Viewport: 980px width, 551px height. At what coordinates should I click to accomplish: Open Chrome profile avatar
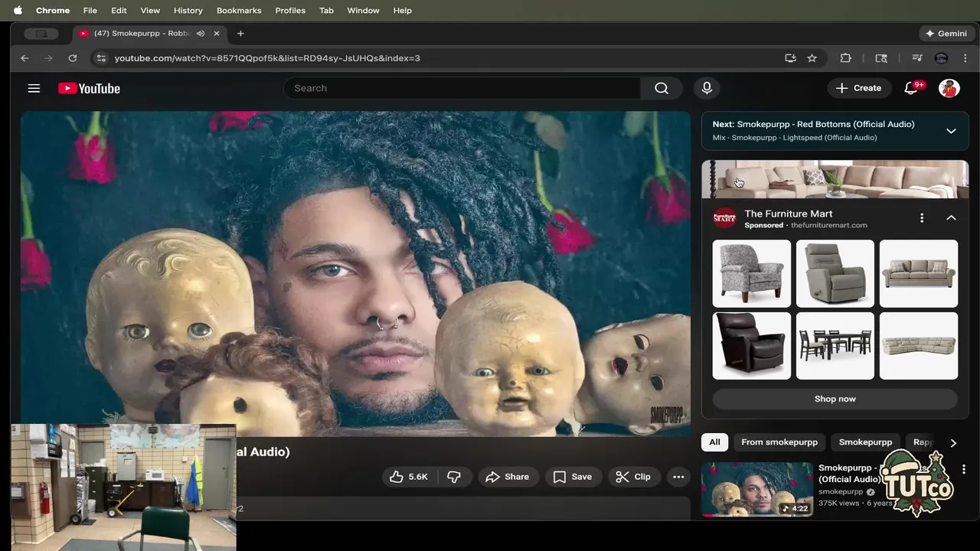pyautogui.click(x=942, y=58)
